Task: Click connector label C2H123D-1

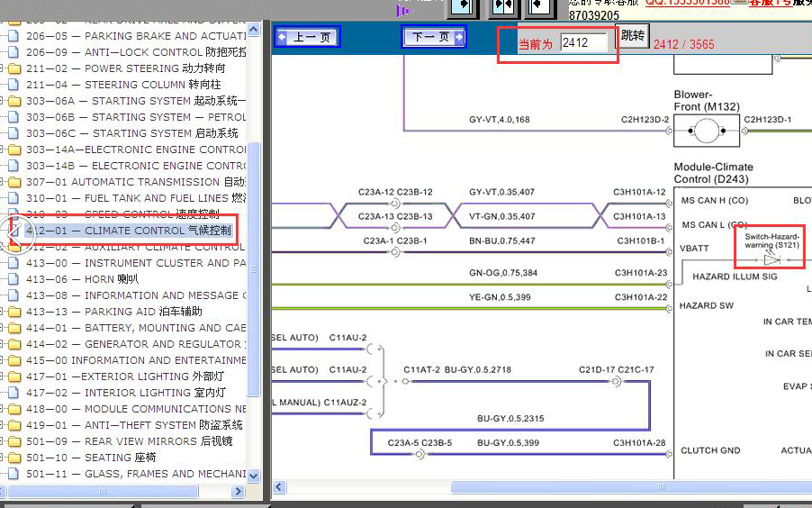Action: (x=768, y=120)
